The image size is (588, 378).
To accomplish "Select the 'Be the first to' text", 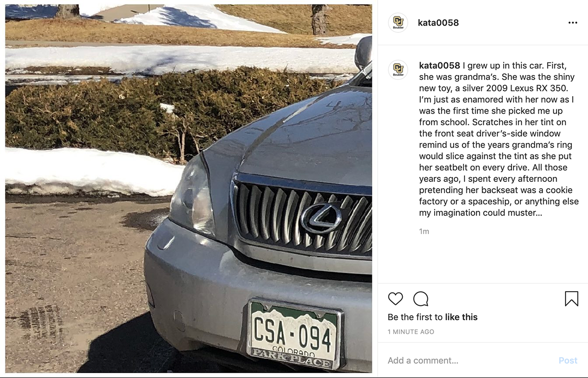I will [x=416, y=317].
